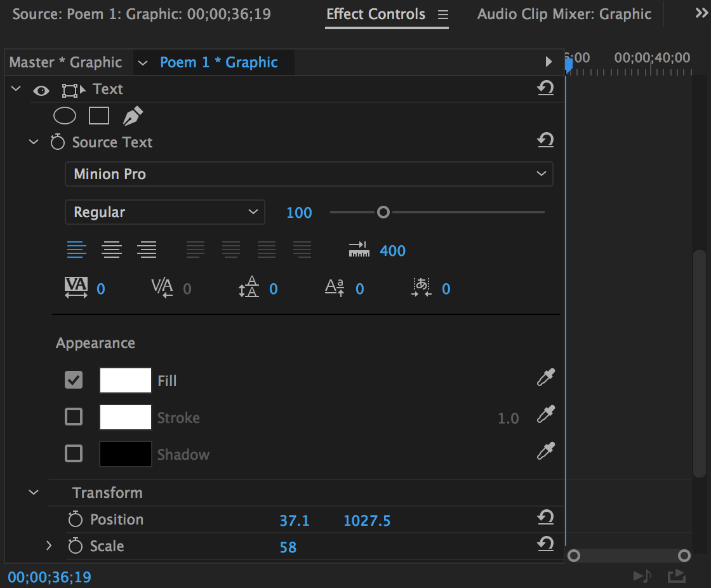The image size is (711, 588).
Task: Uncheck the Fill checkbox
Action: point(74,380)
